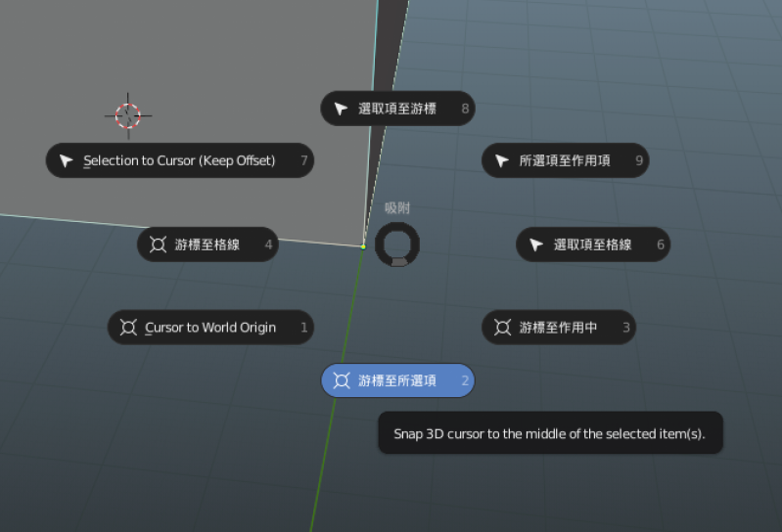Choose 游標至作用中 pie menu entry
782x532 pixels.
(559, 328)
